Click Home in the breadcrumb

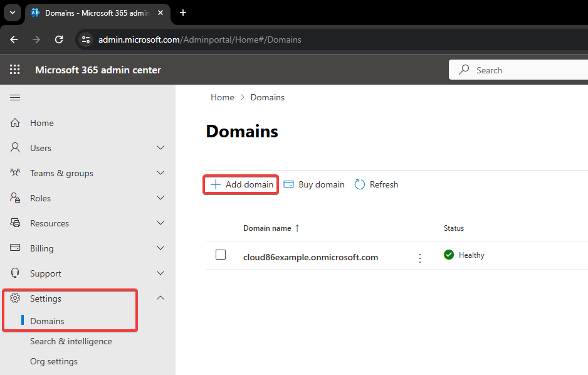(223, 97)
